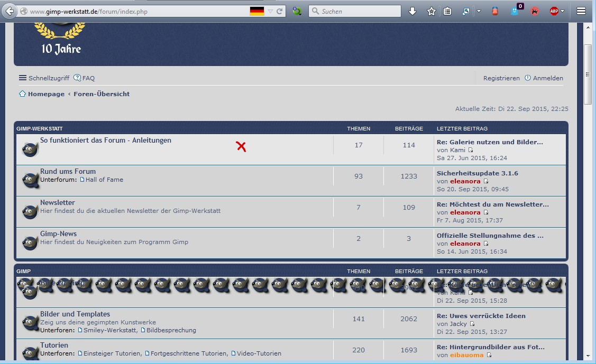Open Video-Tutorien subforum
The image size is (596, 364).
click(259, 353)
